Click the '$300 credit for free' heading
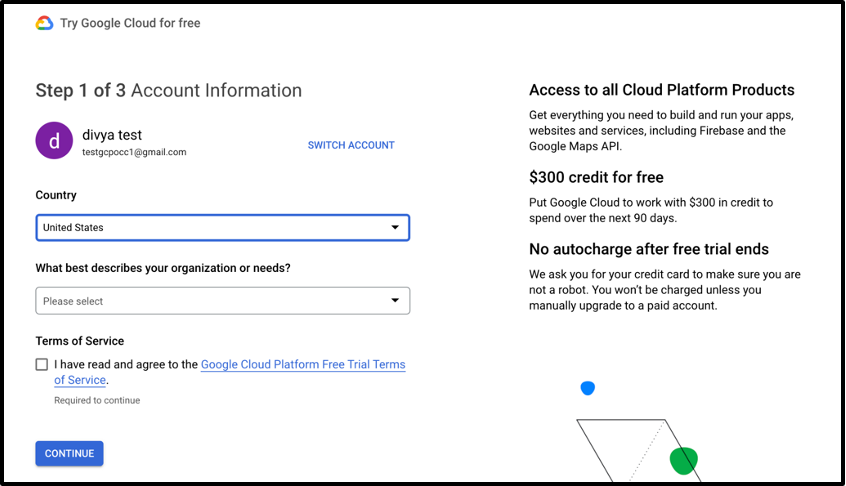 pos(596,178)
